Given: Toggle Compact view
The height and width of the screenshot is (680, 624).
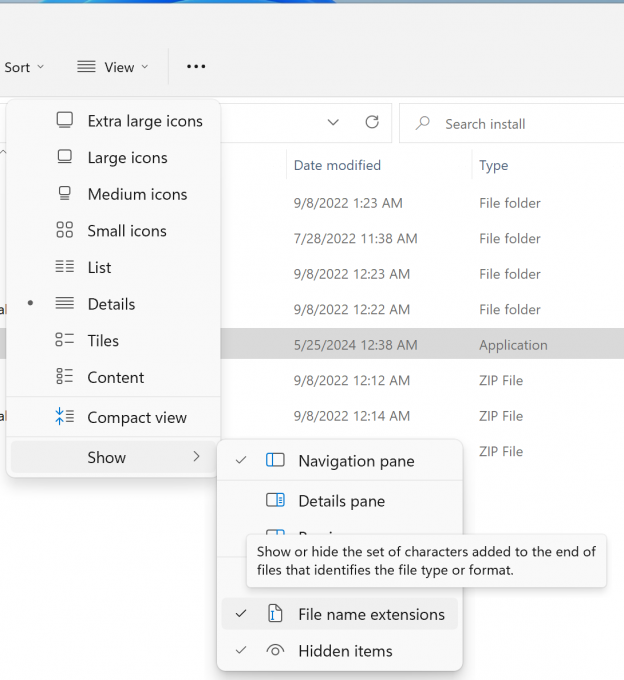Looking at the screenshot, I should [113, 417].
